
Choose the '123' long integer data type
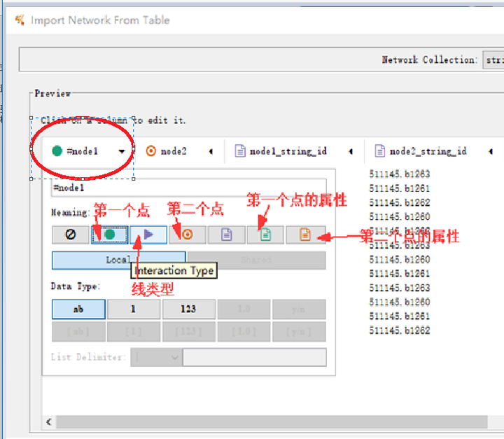(x=188, y=309)
